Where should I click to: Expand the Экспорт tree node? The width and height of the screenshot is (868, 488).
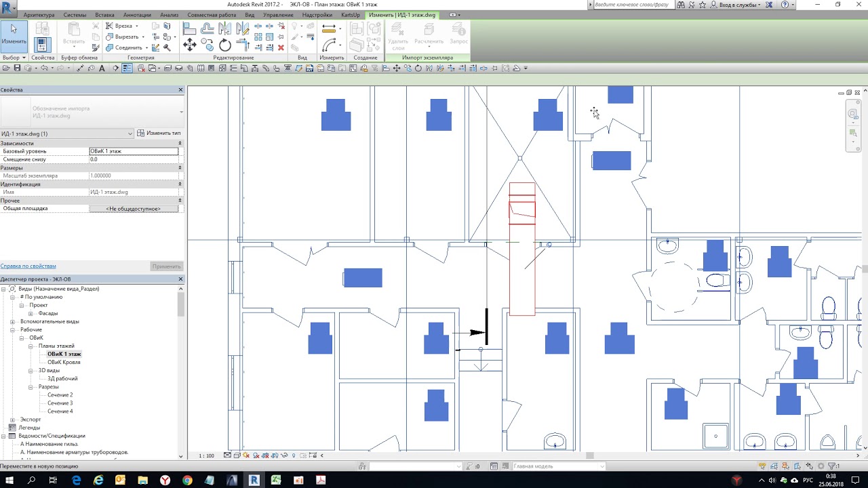point(13,420)
